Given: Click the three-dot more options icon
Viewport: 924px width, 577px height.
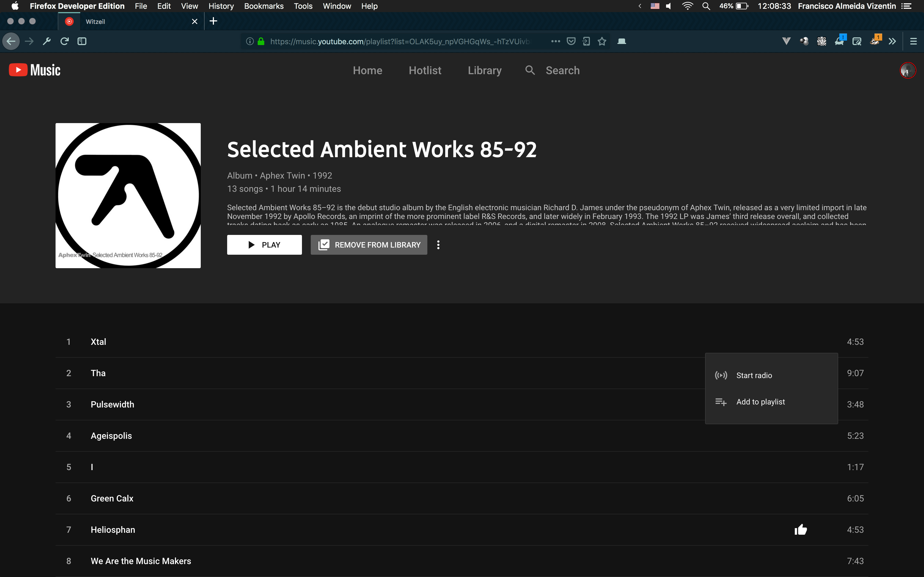Looking at the screenshot, I should coord(438,245).
